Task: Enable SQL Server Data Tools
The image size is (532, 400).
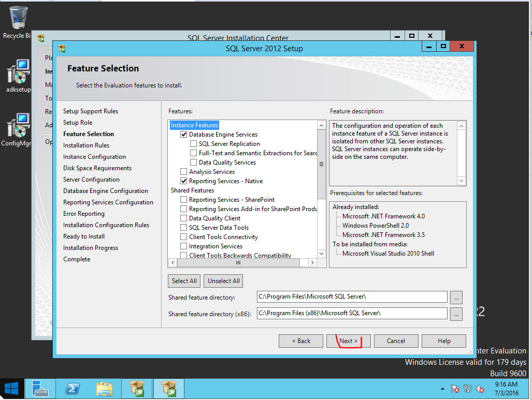Action: [x=183, y=228]
